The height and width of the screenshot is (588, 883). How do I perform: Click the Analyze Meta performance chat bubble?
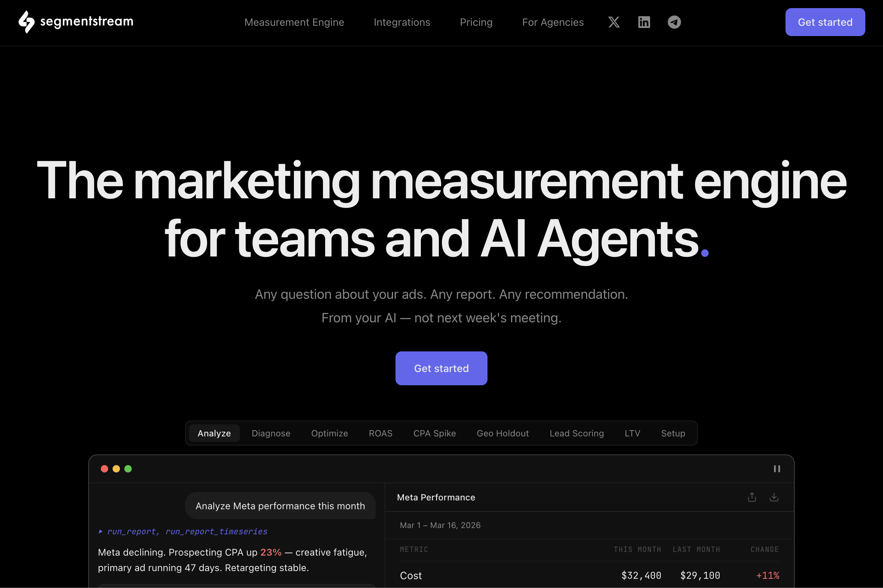click(x=280, y=506)
